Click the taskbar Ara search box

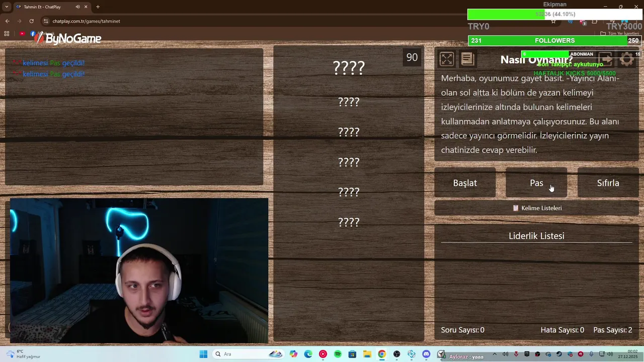pos(250,354)
